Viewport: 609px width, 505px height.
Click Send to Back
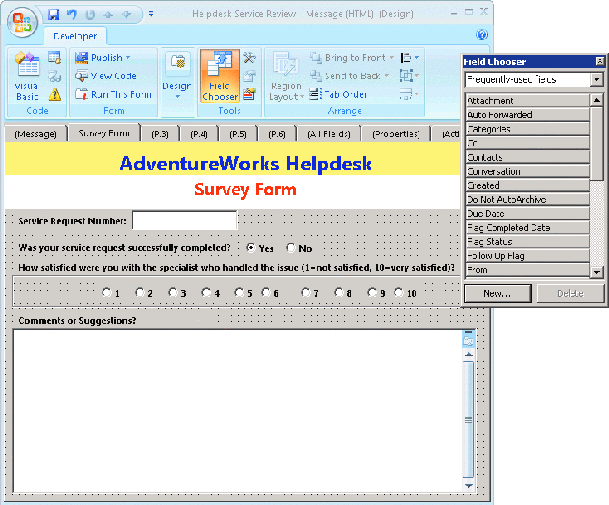click(346, 76)
